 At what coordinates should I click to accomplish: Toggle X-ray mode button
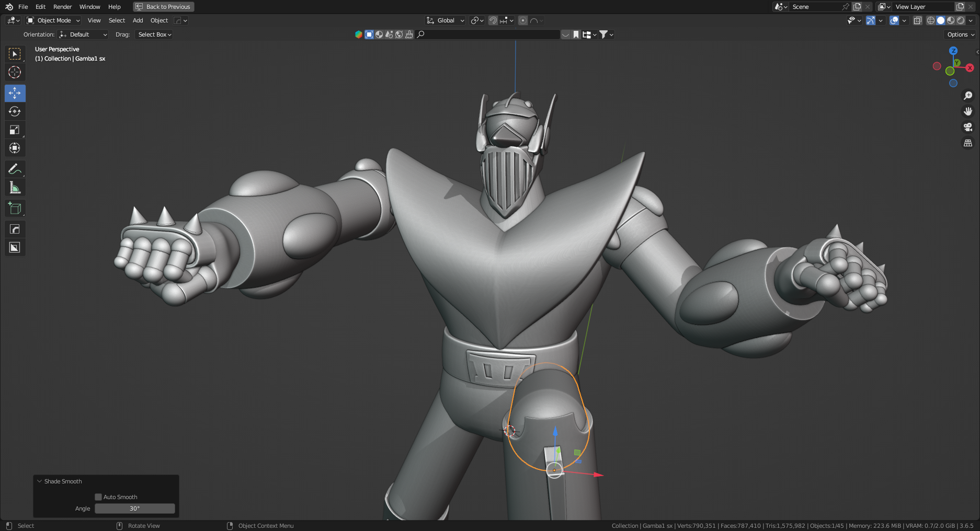(x=918, y=20)
